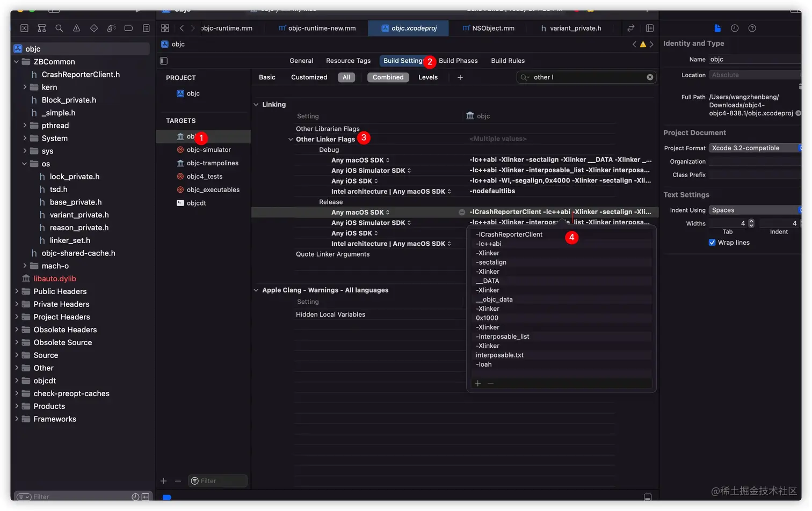The height and width of the screenshot is (511, 812).
Task: Add a new target with plus
Action: click(x=164, y=481)
